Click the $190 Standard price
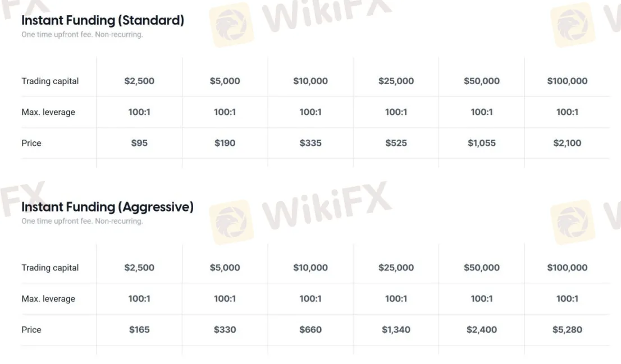The height and width of the screenshot is (364, 621). (225, 143)
